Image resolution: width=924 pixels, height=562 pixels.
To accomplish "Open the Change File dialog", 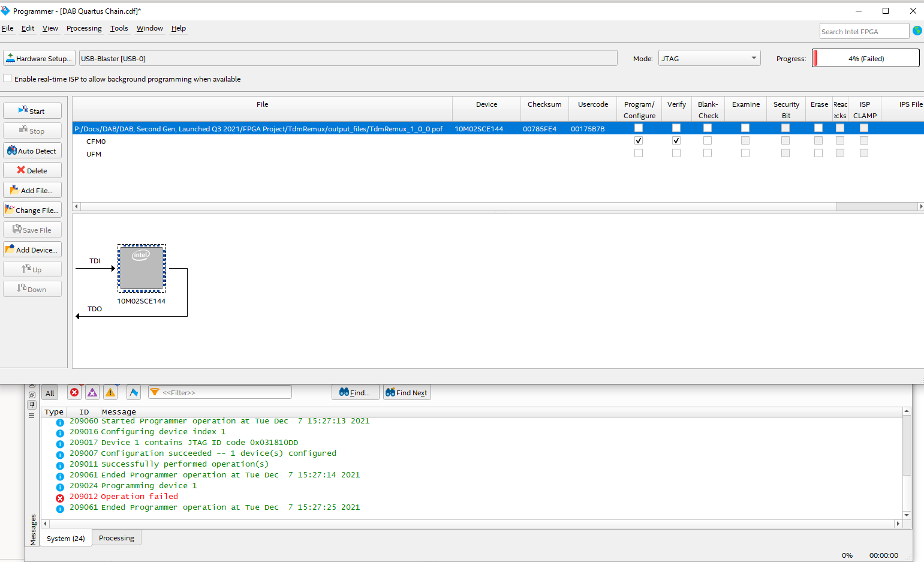I will point(32,210).
